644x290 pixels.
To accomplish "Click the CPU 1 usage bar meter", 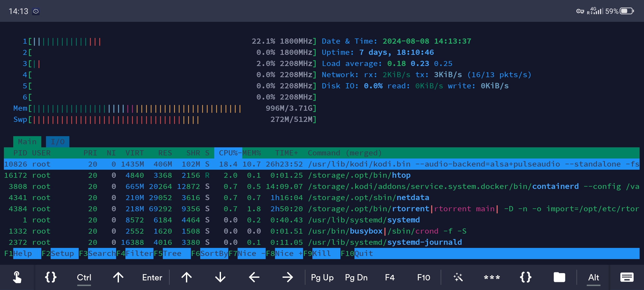I will (170, 41).
